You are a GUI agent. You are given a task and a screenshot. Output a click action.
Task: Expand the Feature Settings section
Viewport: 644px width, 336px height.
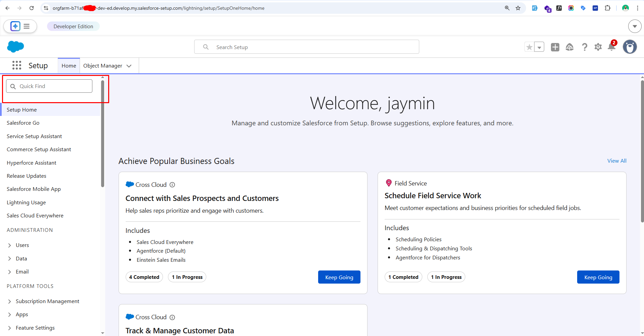pos(9,328)
